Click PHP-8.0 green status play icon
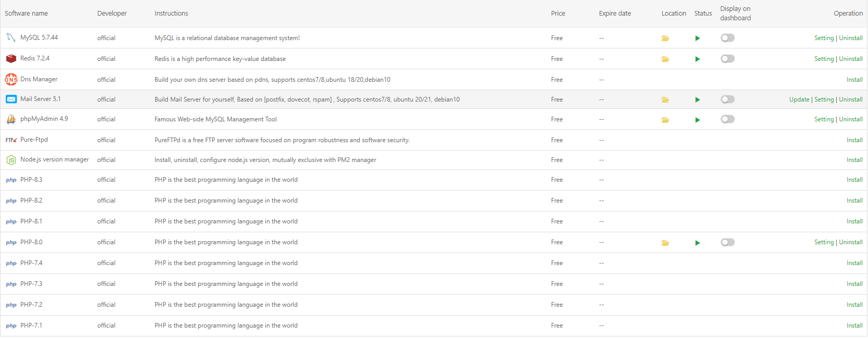Image resolution: width=868 pixels, height=338 pixels. tap(698, 243)
